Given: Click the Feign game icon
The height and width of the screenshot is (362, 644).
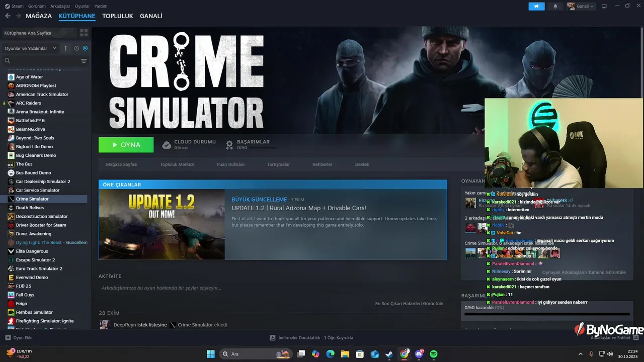Looking at the screenshot, I should (x=11, y=304).
